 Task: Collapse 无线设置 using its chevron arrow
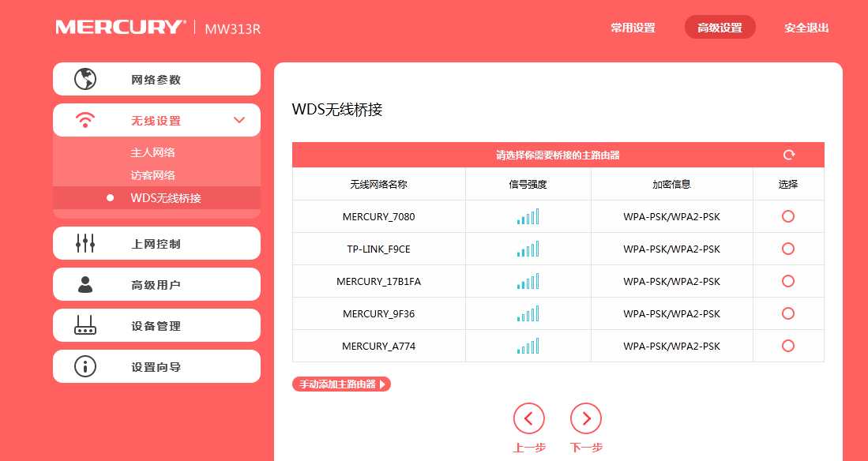click(x=239, y=120)
